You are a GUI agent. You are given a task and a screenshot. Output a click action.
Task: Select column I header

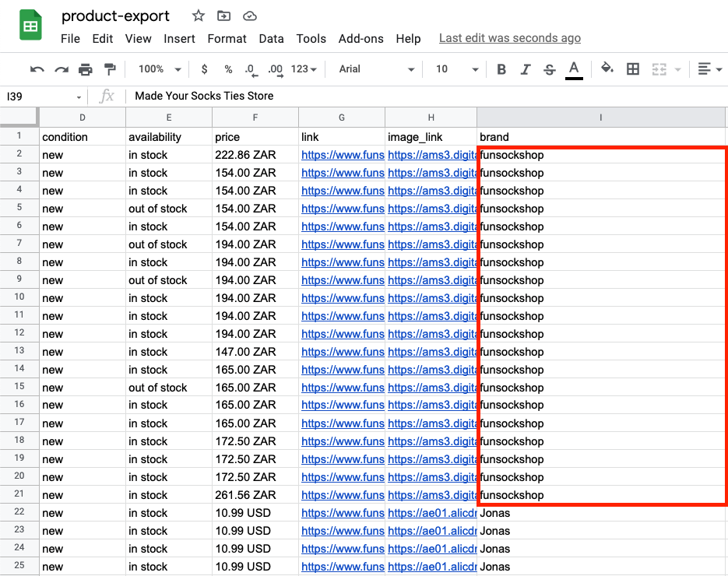[601, 118]
